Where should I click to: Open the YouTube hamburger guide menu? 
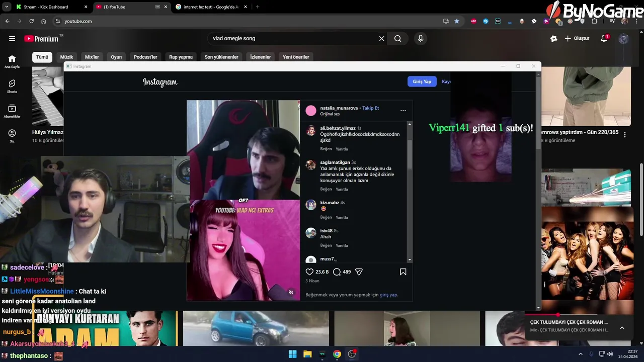coord(12,39)
